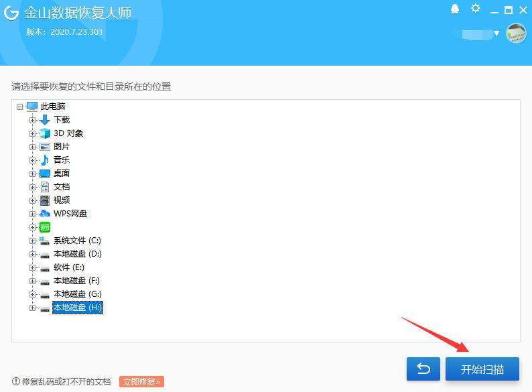The height and width of the screenshot is (392, 532).
Task: Select the 视频 label
Action: click(x=62, y=200)
